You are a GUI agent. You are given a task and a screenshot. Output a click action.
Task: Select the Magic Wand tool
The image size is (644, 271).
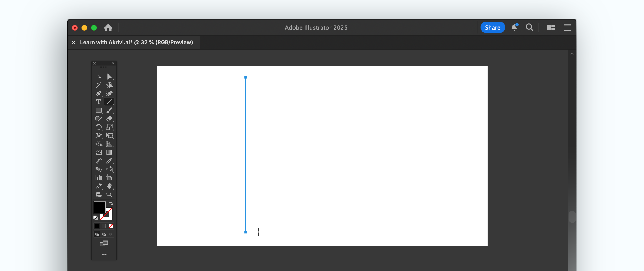[x=98, y=85]
